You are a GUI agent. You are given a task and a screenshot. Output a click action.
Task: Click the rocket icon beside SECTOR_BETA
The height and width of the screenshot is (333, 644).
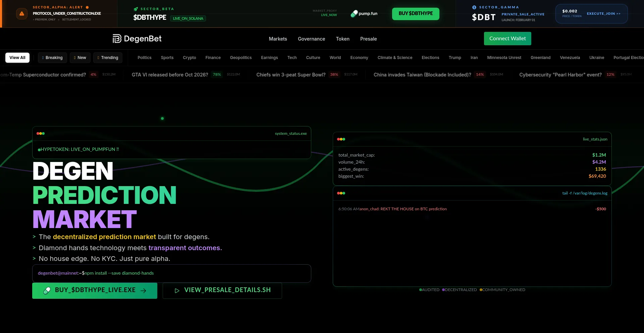136,9
